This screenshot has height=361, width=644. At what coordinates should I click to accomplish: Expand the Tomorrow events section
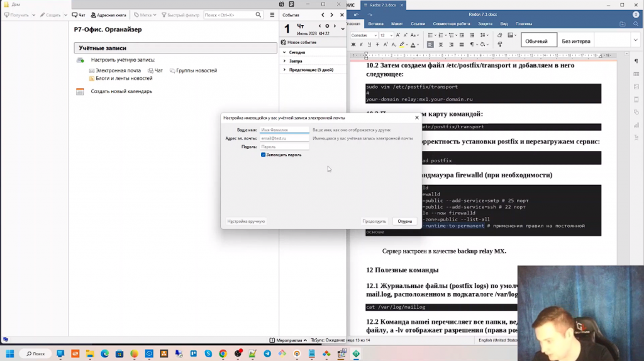click(284, 61)
